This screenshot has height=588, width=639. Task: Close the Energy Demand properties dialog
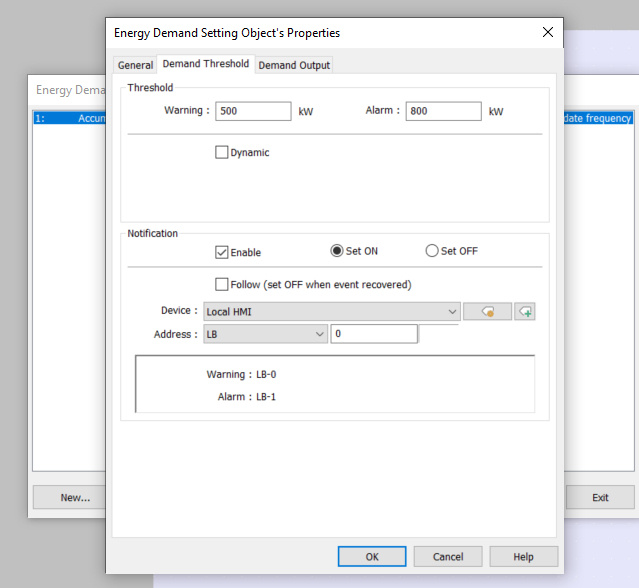click(547, 32)
